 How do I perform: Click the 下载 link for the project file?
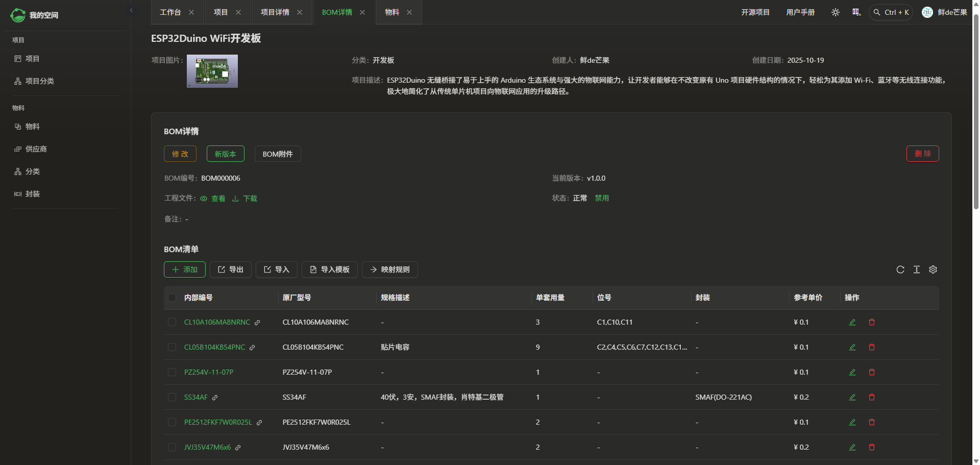tap(245, 199)
